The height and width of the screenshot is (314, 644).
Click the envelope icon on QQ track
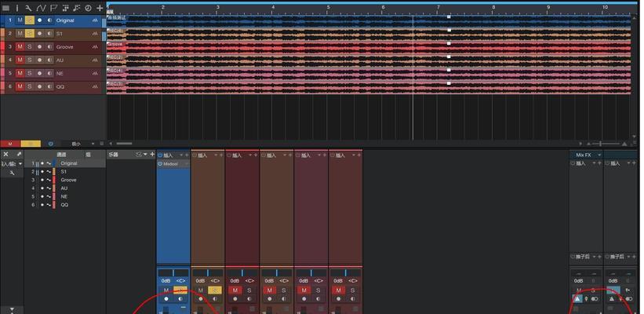95,86
